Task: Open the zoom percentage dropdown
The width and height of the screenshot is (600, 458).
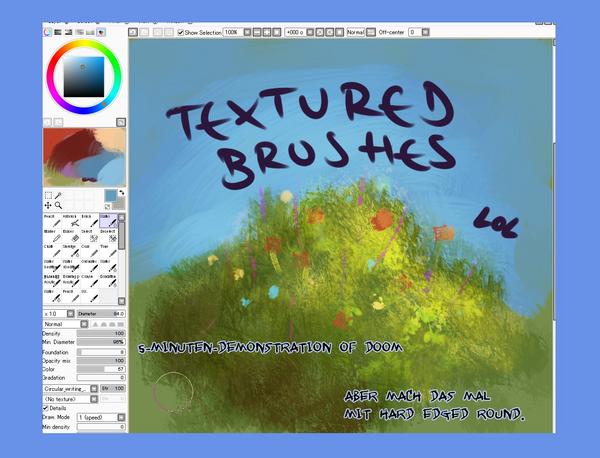Action: pyautogui.click(x=247, y=33)
